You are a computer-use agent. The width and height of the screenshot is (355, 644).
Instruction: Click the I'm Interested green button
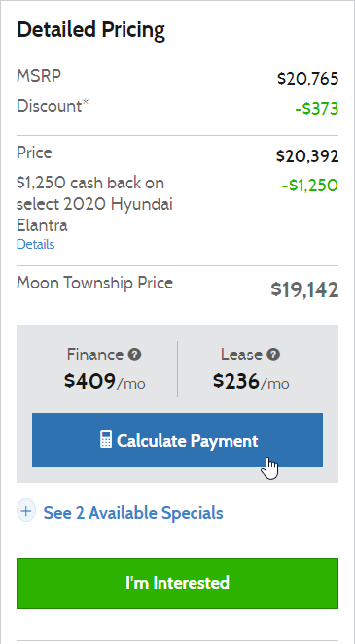[x=177, y=583]
